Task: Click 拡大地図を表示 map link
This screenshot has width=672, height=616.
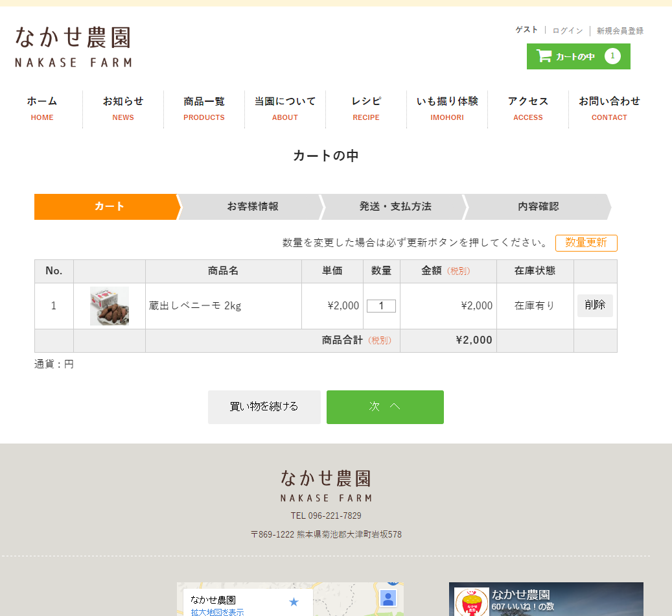Action: [217, 612]
